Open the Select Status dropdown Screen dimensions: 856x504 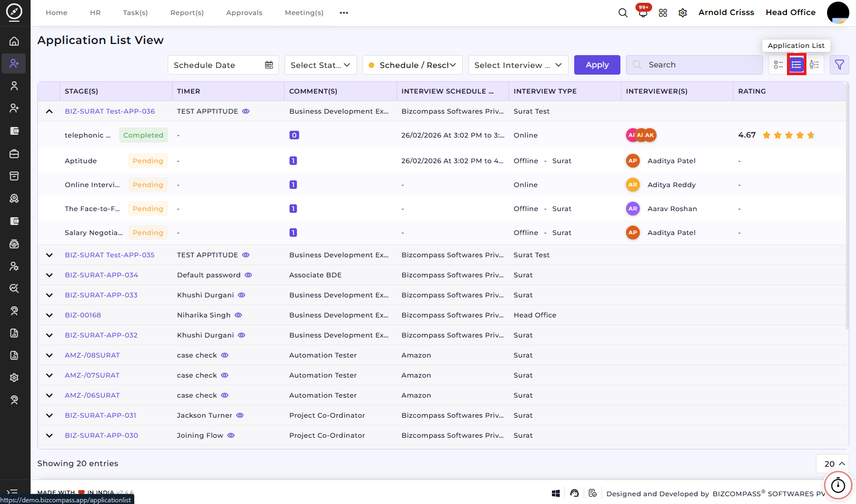[321, 65]
